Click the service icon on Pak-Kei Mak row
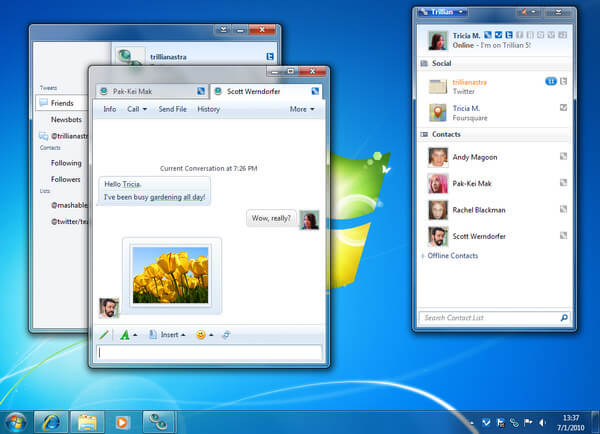 563,183
